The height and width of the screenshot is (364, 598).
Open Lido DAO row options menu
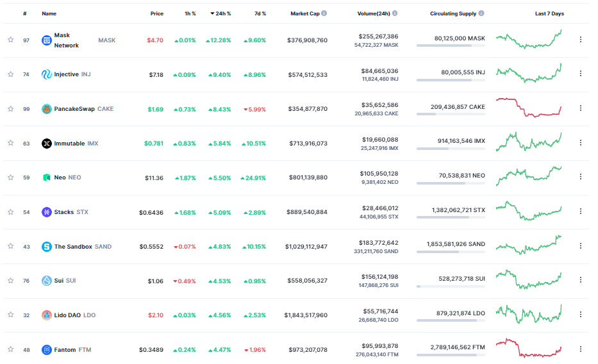pyautogui.click(x=581, y=315)
